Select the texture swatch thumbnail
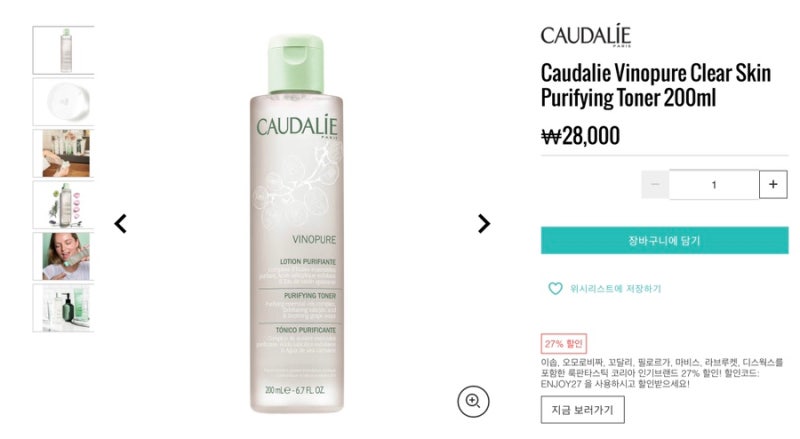800x439 pixels. point(64,102)
